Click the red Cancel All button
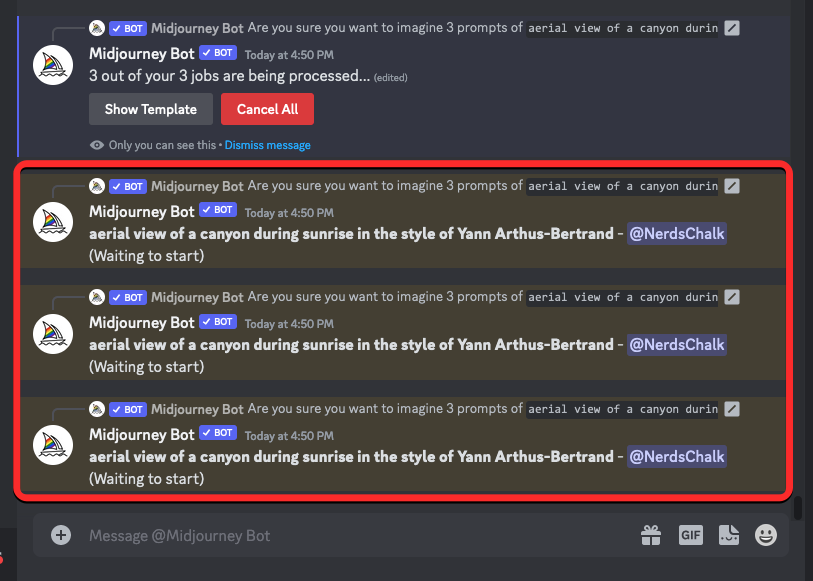813x581 pixels. 268,109
